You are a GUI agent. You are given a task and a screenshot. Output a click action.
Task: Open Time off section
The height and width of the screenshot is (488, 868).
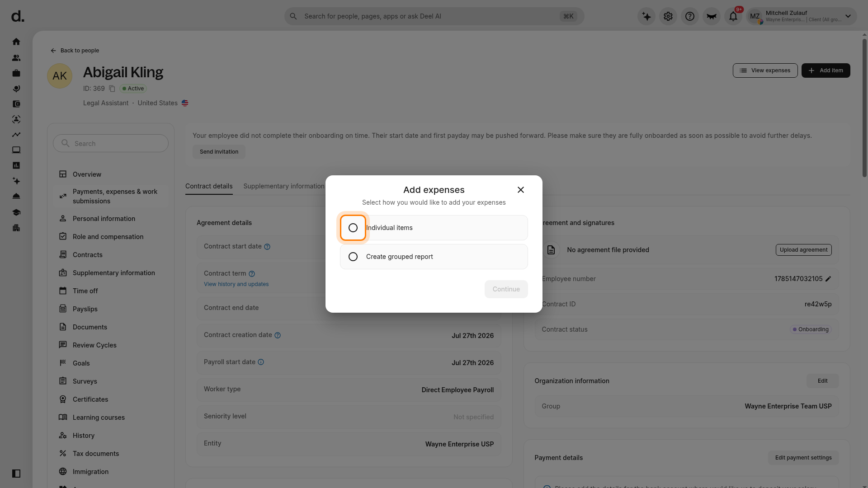click(111, 291)
